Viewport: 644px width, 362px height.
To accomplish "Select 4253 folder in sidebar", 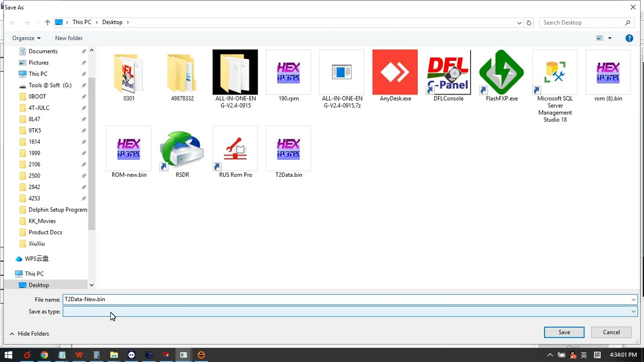I will (34, 199).
